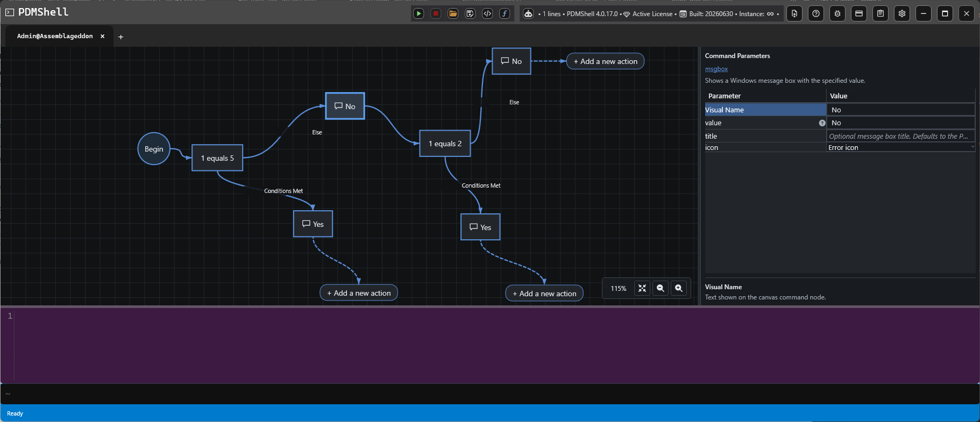Click the clipboard icon in title bar
Image resolution: width=980 pixels, height=422 pixels.
tap(880, 13)
